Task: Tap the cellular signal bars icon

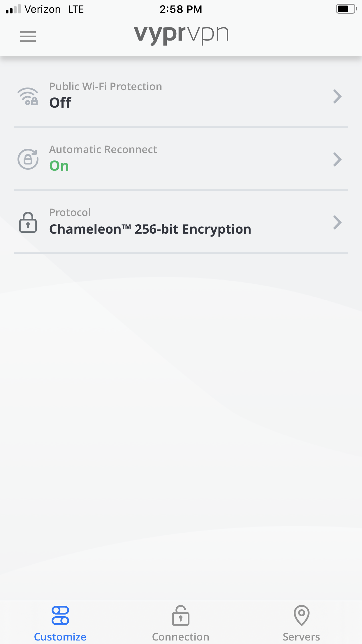Action: (x=13, y=9)
